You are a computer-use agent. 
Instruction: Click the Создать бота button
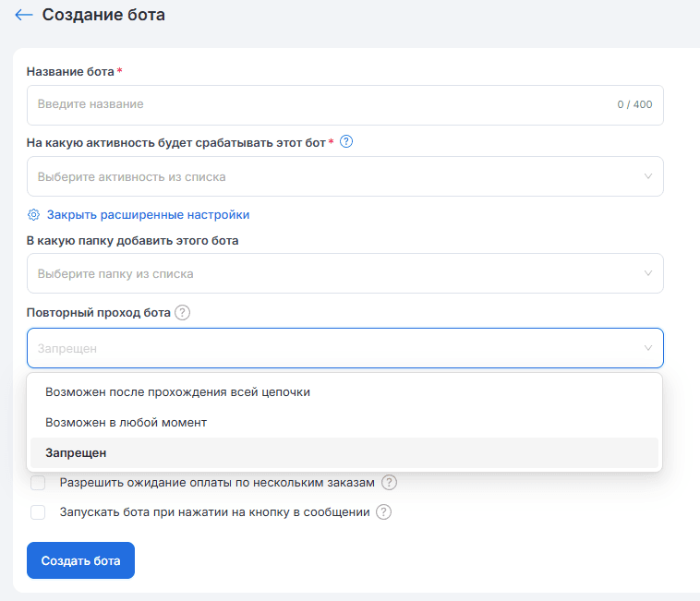80,560
